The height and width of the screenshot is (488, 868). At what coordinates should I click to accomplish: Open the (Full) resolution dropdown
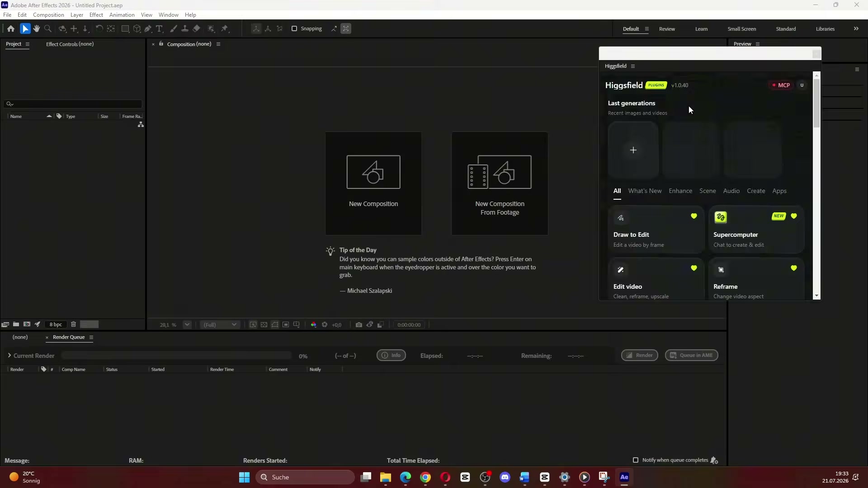coord(220,324)
